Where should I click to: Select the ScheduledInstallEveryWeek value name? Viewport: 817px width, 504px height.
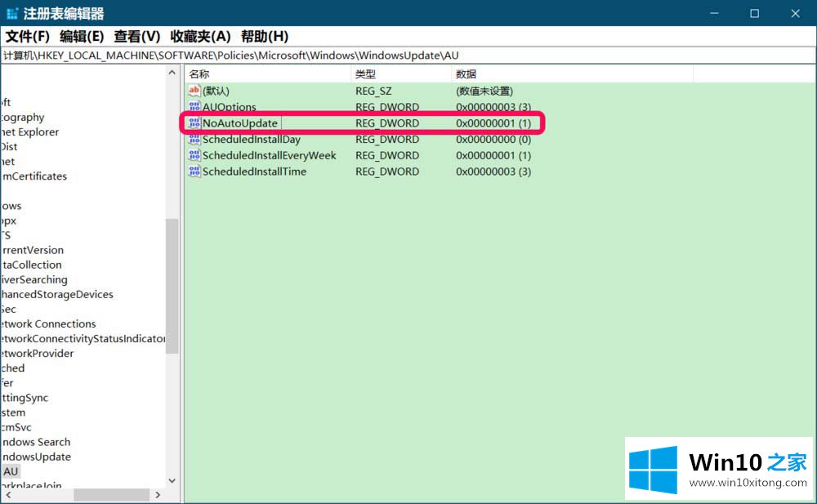[270, 155]
